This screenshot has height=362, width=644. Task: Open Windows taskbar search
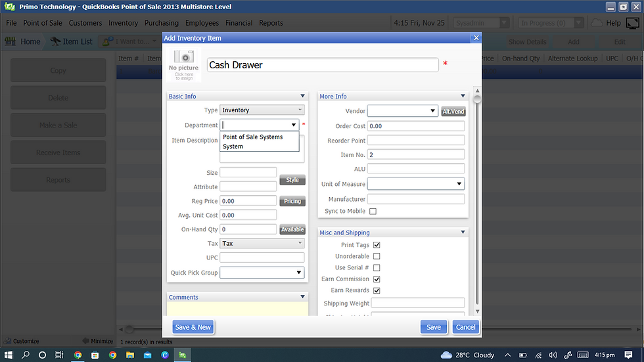[x=26, y=355]
